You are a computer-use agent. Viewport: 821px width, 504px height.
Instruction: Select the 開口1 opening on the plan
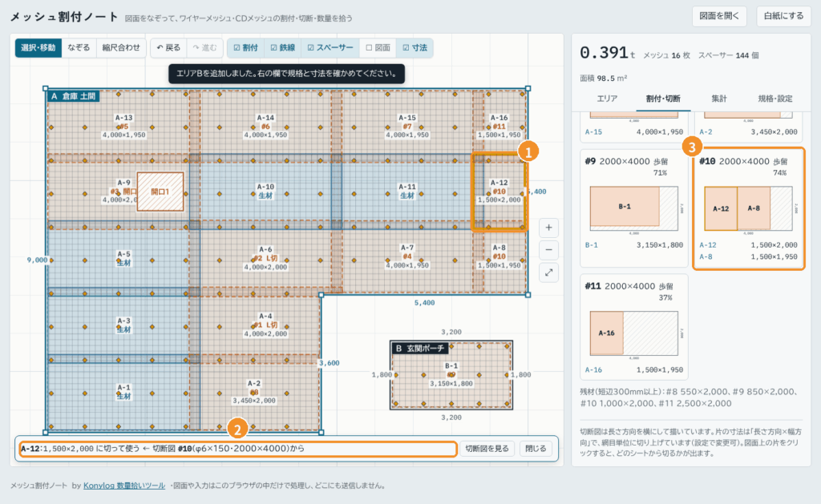click(x=160, y=192)
